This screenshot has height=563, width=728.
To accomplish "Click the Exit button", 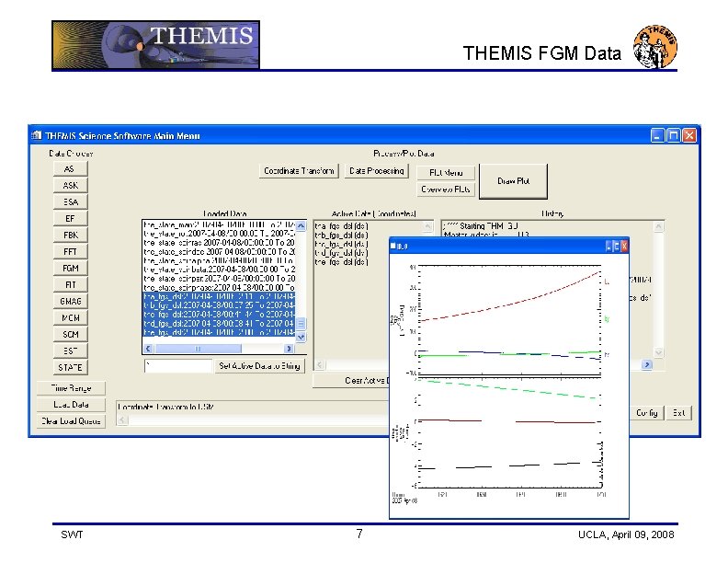I will pos(678,412).
